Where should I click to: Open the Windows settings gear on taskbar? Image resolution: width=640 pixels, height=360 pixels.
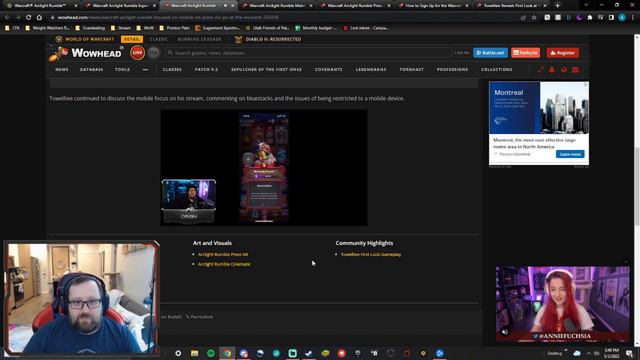[178, 353]
